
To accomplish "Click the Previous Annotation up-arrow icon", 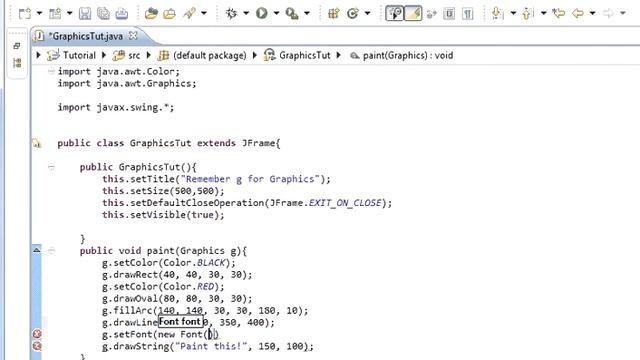I will [528, 13].
